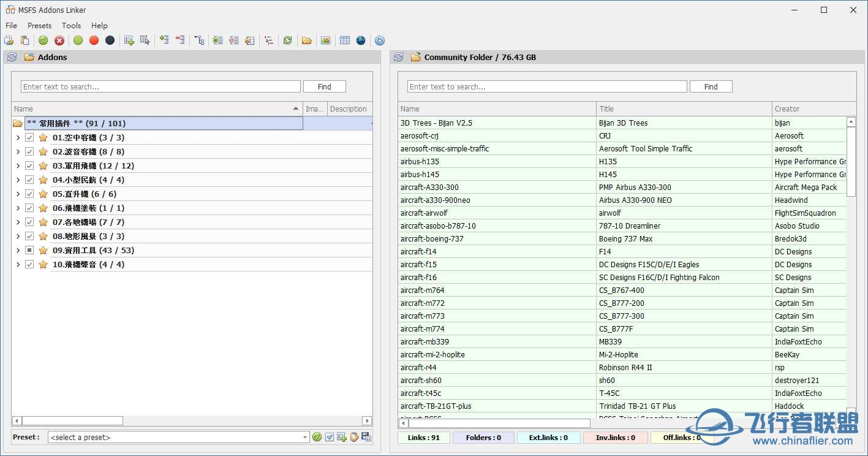Toggle checkbox for 01.空中客機
Viewport: 868px width, 456px height.
[29, 137]
